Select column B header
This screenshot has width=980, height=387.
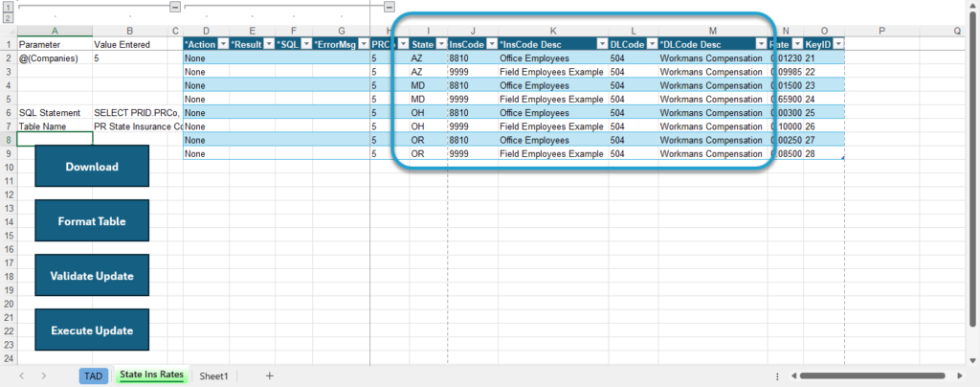[x=129, y=31]
